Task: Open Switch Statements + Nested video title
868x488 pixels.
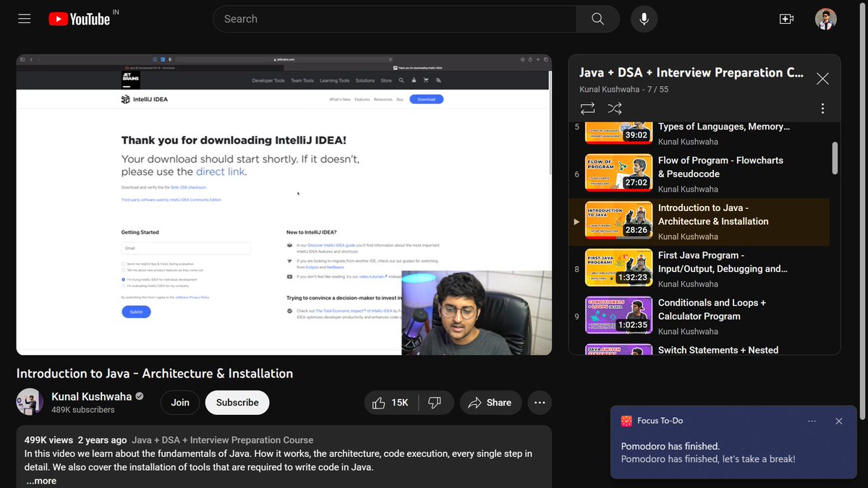Action: click(718, 350)
